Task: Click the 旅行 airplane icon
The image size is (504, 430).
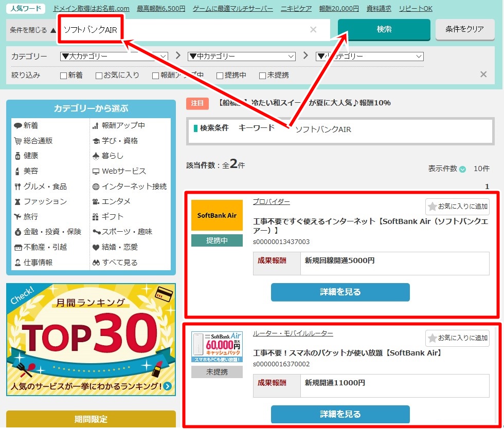Action: (x=17, y=217)
